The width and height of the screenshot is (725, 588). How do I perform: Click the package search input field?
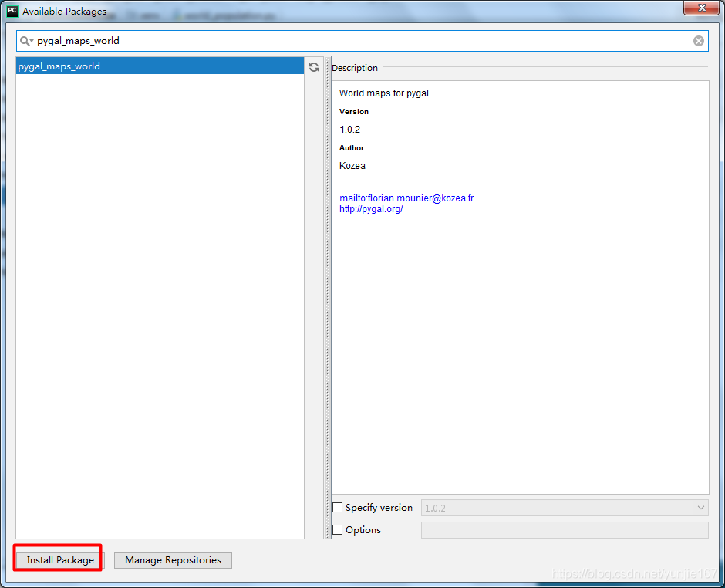coord(362,41)
